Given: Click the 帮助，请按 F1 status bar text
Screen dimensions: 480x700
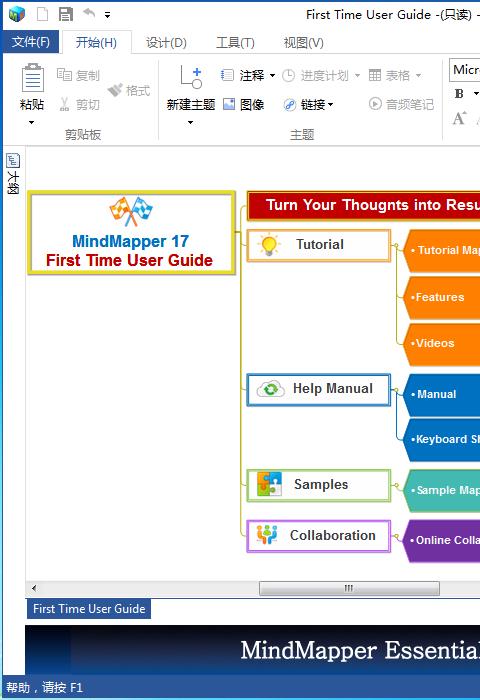Looking at the screenshot, I should tap(44, 688).
